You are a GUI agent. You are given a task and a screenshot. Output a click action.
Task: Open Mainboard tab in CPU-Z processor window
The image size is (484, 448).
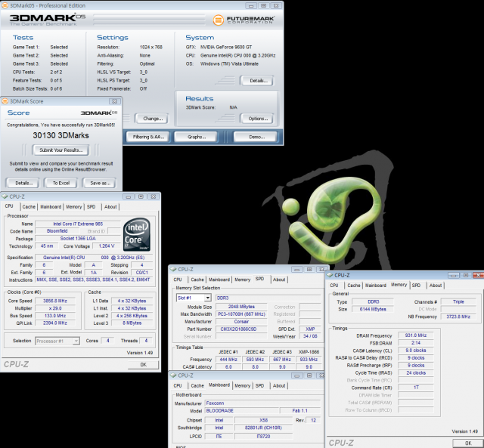click(x=51, y=207)
